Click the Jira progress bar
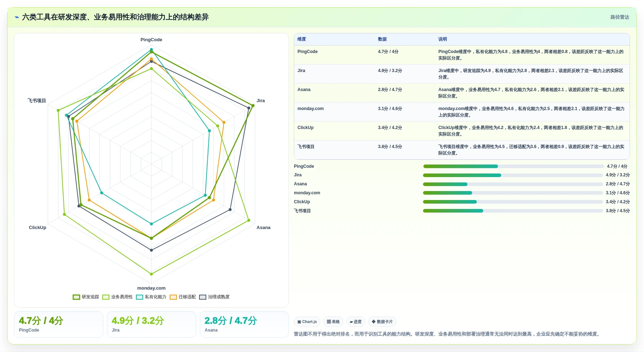 point(513,175)
